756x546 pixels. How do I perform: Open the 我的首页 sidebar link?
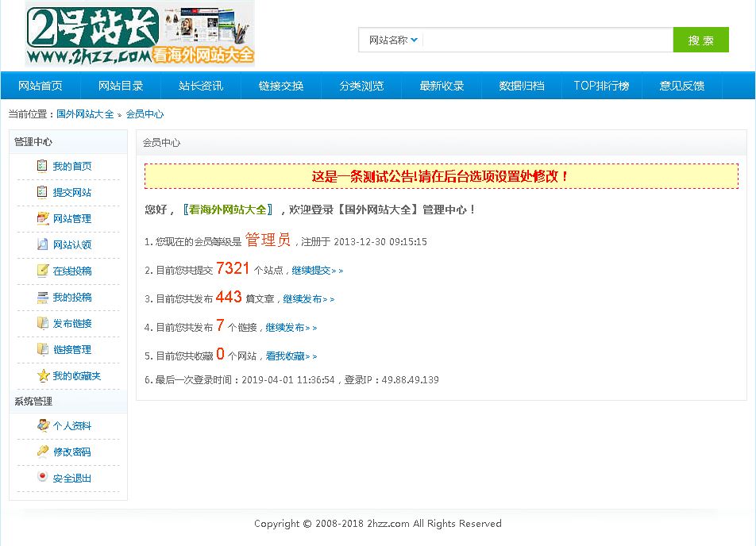click(72, 166)
